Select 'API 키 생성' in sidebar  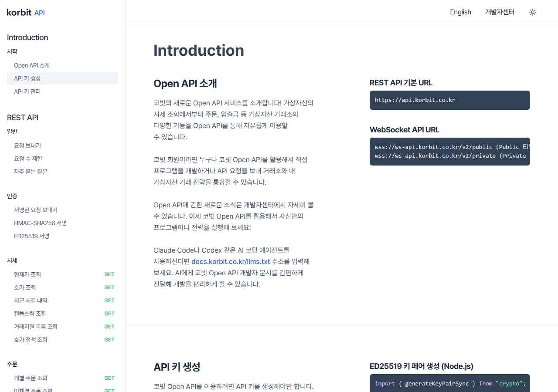(x=62, y=78)
